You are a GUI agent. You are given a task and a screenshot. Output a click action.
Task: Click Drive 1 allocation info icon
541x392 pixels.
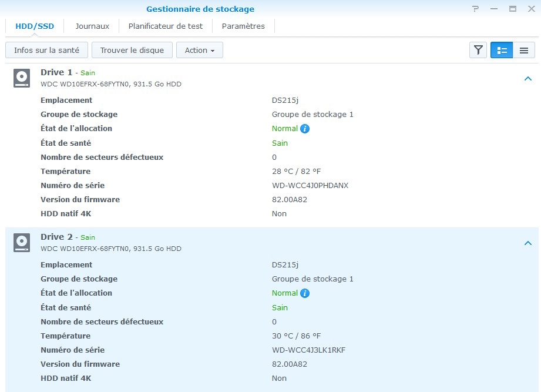305,129
